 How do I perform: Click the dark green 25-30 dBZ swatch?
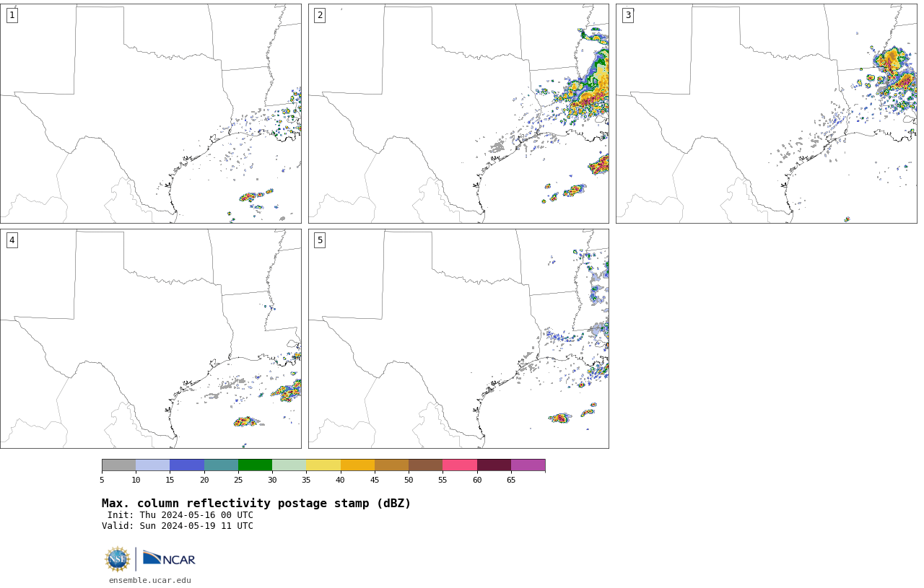tap(255, 465)
